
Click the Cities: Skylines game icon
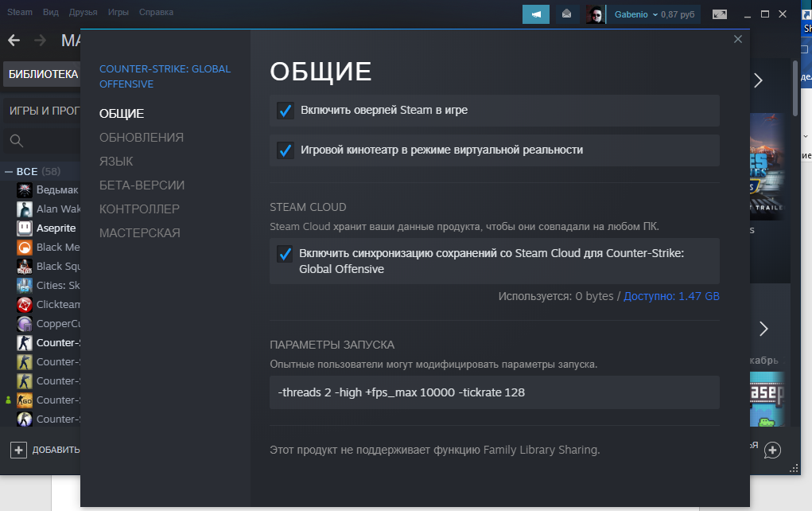25,286
